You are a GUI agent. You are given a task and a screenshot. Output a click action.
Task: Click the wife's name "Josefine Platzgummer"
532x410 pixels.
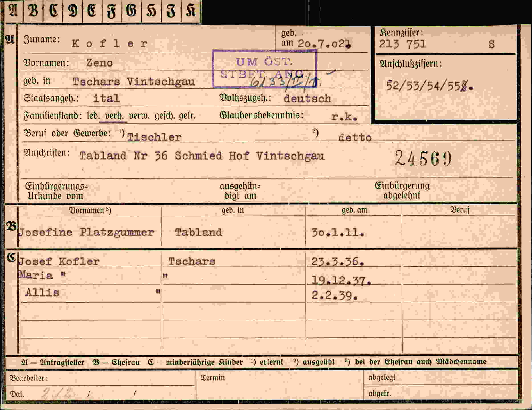(86, 233)
